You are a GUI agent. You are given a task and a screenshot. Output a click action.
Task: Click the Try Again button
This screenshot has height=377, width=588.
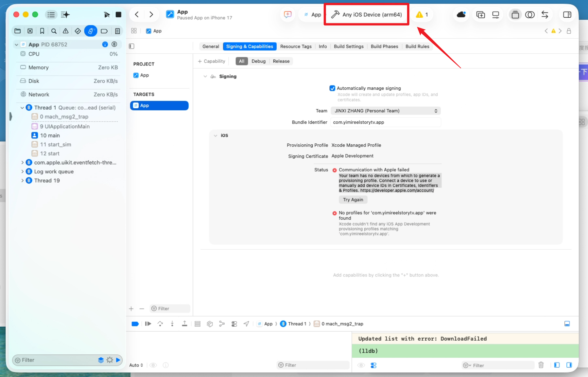coord(353,200)
